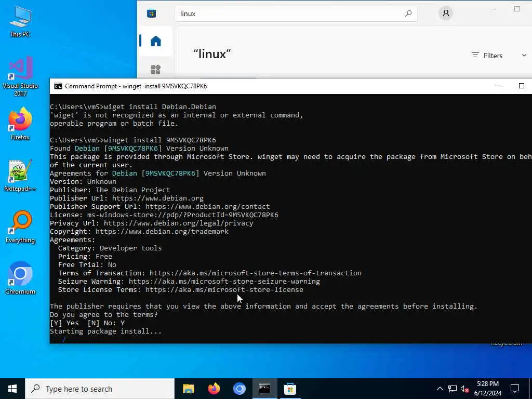Click the Command Prompt window title text
This screenshot has height=399, width=532.
coord(136,86)
